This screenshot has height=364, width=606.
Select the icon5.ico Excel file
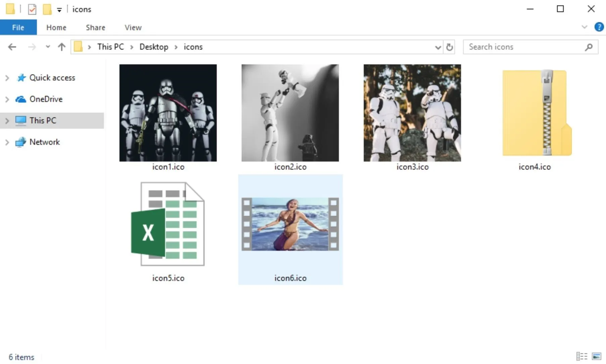point(168,231)
